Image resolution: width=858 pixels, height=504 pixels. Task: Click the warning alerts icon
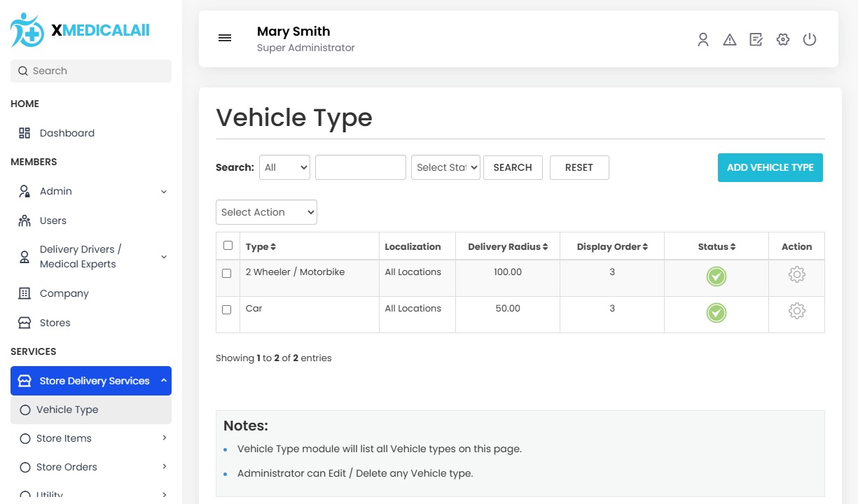click(730, 40)
